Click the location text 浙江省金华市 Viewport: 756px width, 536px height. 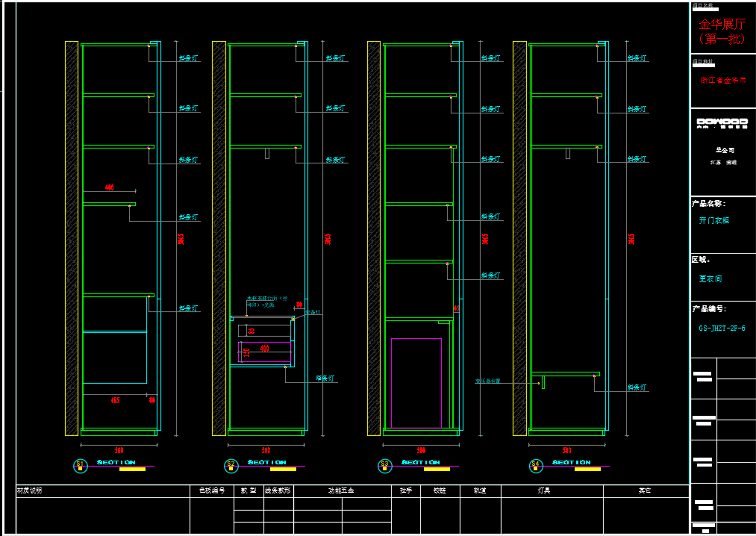pos(723,80)
